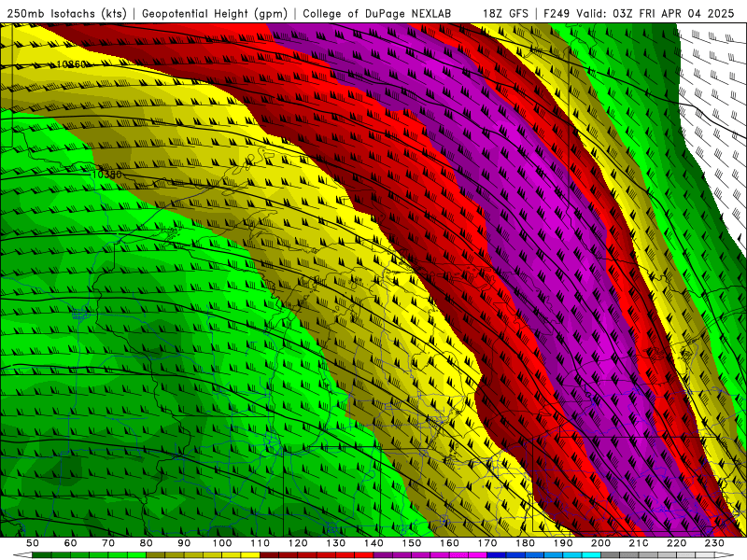
Task: Click the 90 value on the color scale
Action: point(184,543)
